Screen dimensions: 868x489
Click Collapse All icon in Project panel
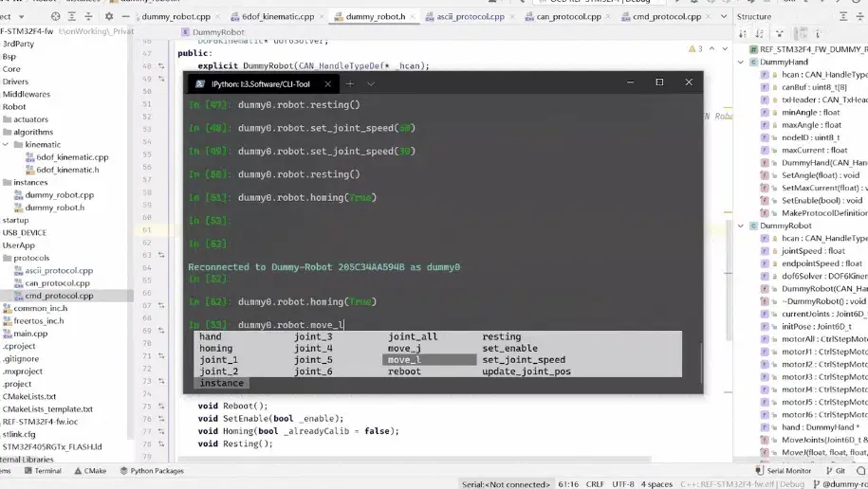pyautogui.click(x=88, y=17)
